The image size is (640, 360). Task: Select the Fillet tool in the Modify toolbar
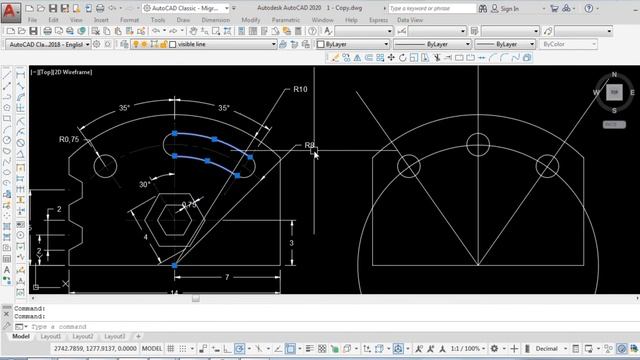[x=504, y=58]
